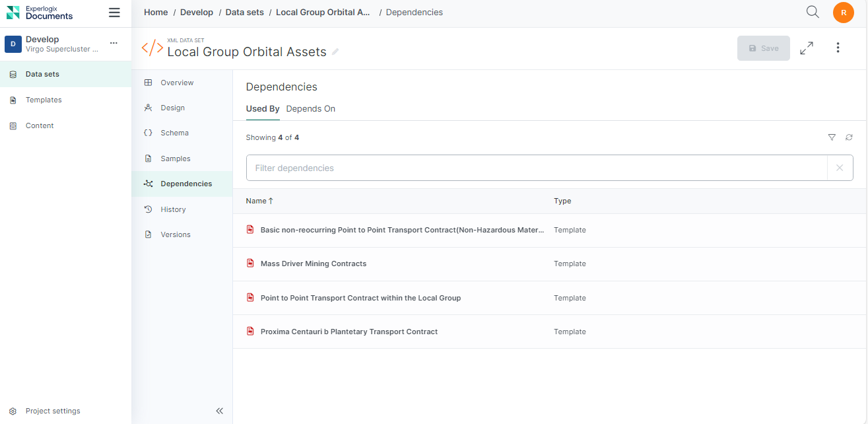Select the Used By tab
868x424 pixels.
pos(263,109)
